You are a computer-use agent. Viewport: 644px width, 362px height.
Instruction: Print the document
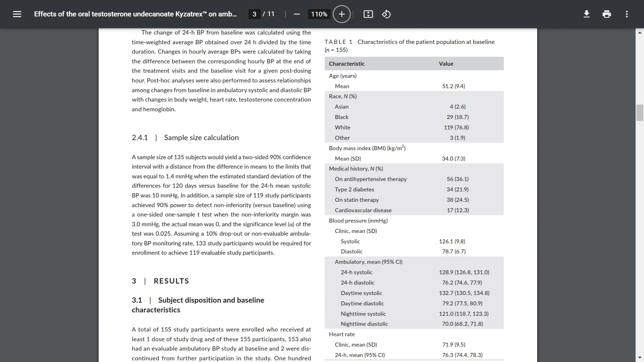[x=607, y=14]
